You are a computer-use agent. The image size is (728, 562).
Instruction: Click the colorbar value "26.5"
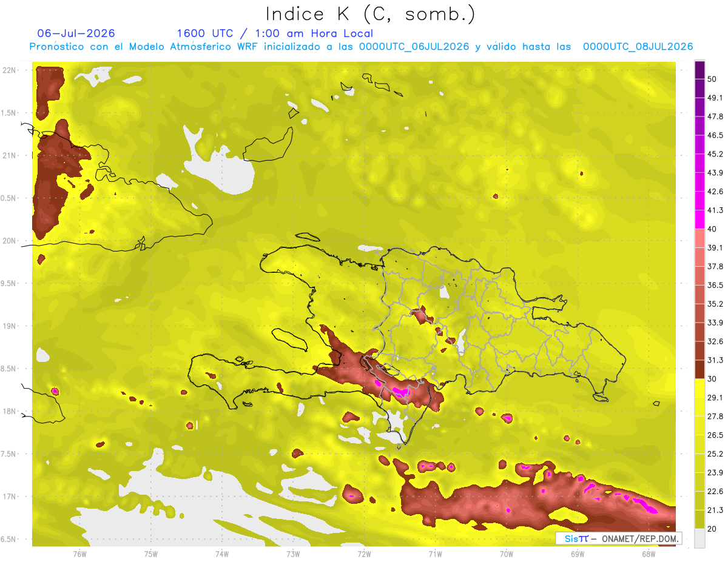point(715,435)
